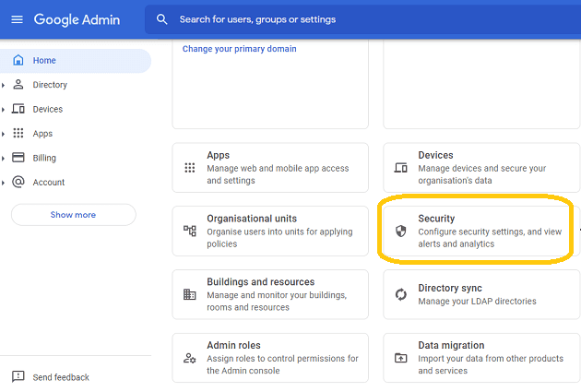Click the Data migration folder icon
Viewport: 581px width, 392px height.
(x=400, y=358)
